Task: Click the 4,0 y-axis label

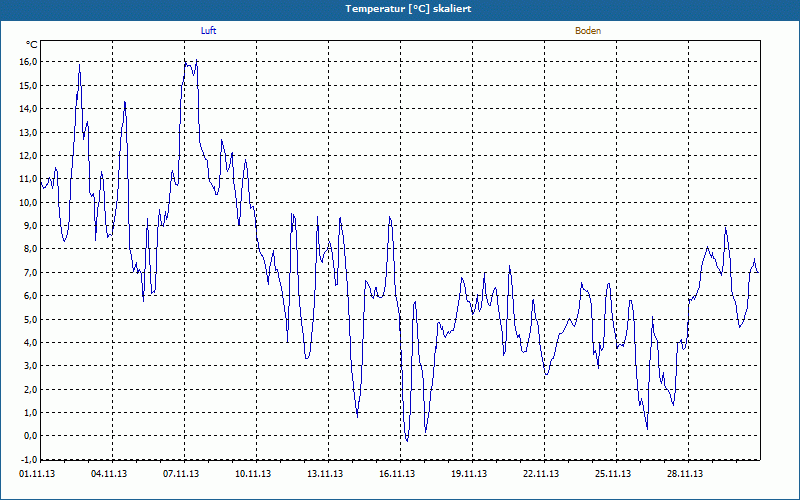Action: click(x=30, y=342)
